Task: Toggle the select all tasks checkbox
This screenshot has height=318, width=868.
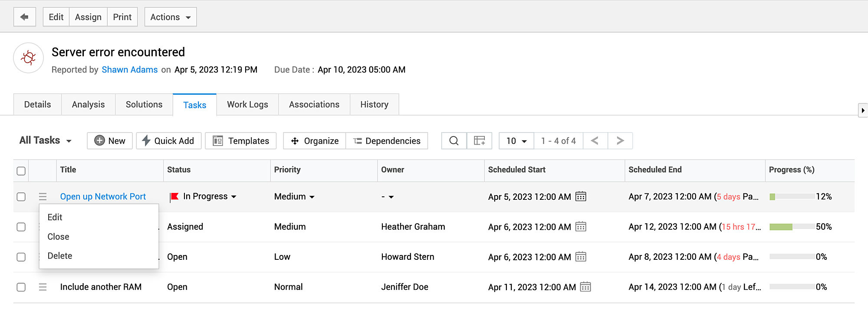Action: tap(21, 171)
